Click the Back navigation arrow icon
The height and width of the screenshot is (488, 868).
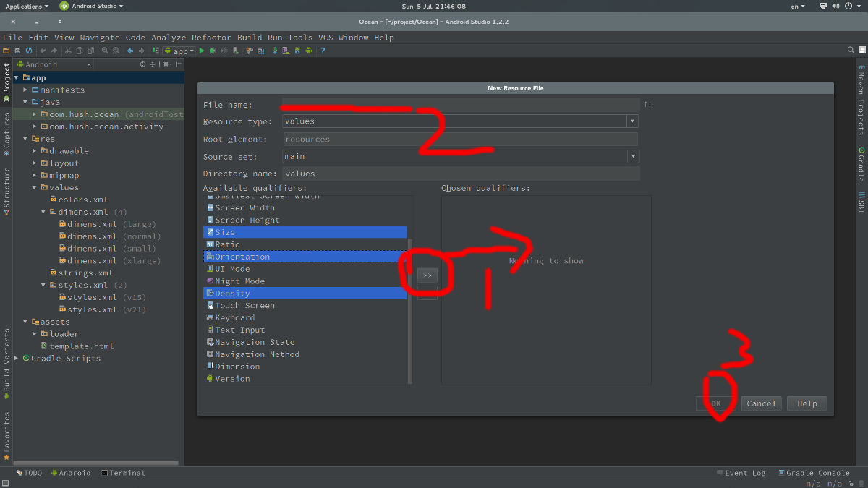[x=130, y=51]
